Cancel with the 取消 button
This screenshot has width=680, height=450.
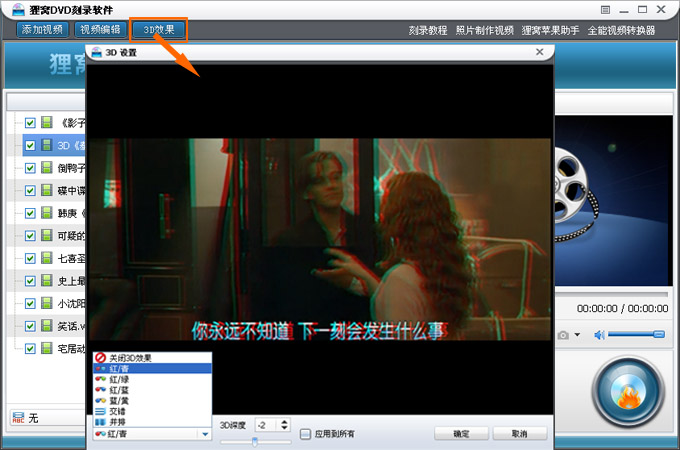(x=520, y=434)
